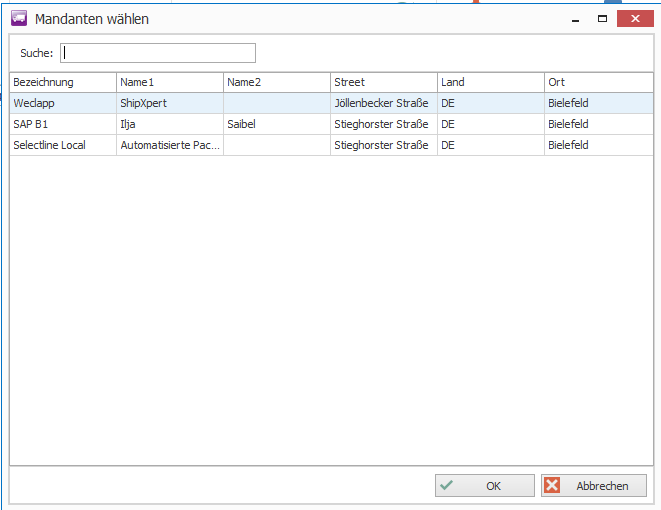661x510 pixels.
Task: Click the purple truck app icon in title bar
Action: pos(19,19)
